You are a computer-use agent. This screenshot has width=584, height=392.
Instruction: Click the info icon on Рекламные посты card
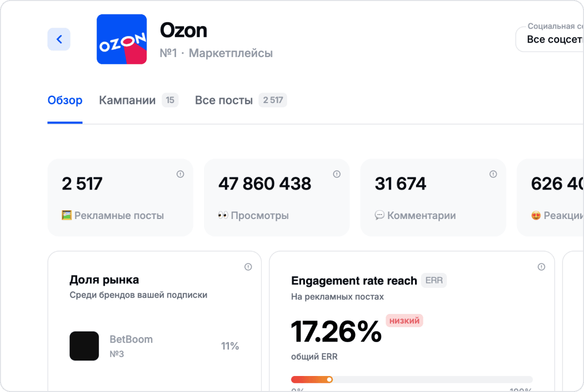[x=180, y=174]
